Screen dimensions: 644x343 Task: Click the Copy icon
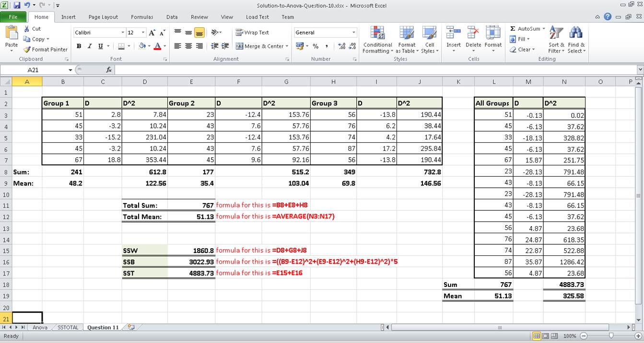tap(27, 39)
